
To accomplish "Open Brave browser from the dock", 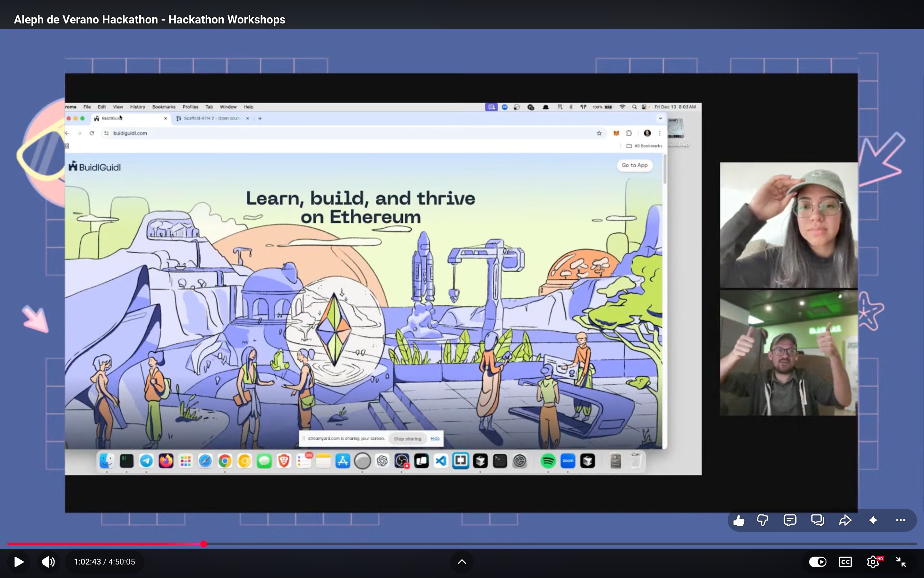I will tap(284, 461).
